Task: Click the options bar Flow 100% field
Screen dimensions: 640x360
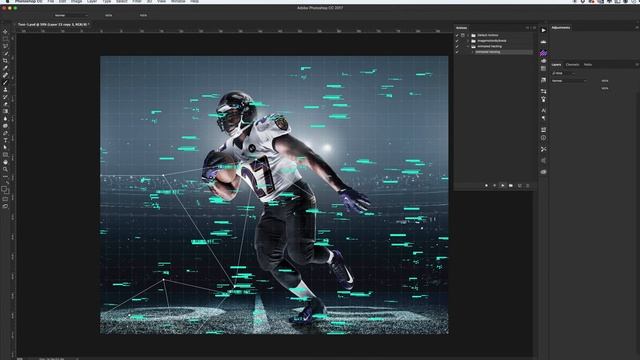Action: tap(143, 16)
